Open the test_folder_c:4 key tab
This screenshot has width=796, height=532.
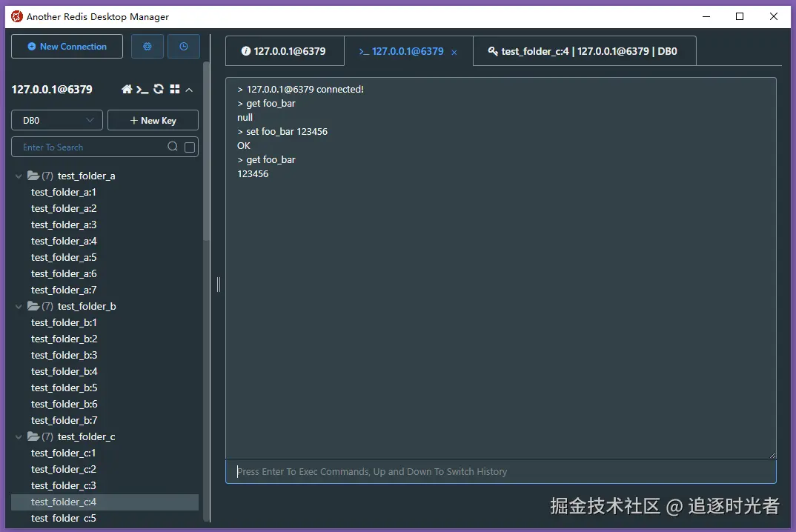point(584,51)
